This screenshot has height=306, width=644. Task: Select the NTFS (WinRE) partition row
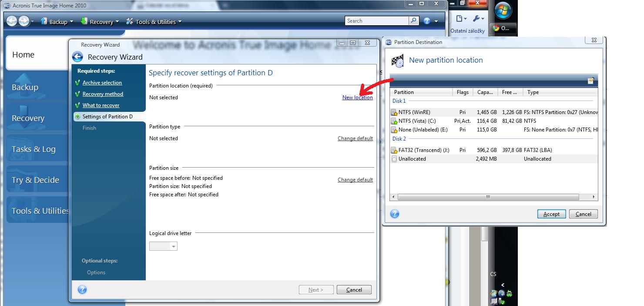[x=494, y=112]
